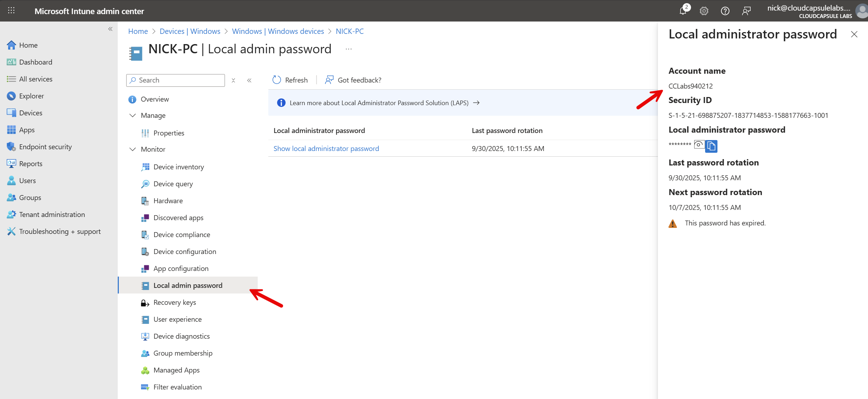Screen dimensions: 868x399
Task: Collapse the Manage section
Action: pos(133,115)
